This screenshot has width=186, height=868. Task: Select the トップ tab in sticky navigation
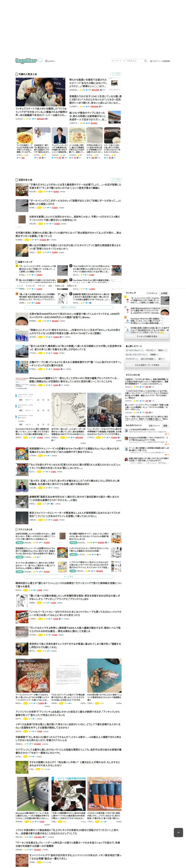click(20, 286)
